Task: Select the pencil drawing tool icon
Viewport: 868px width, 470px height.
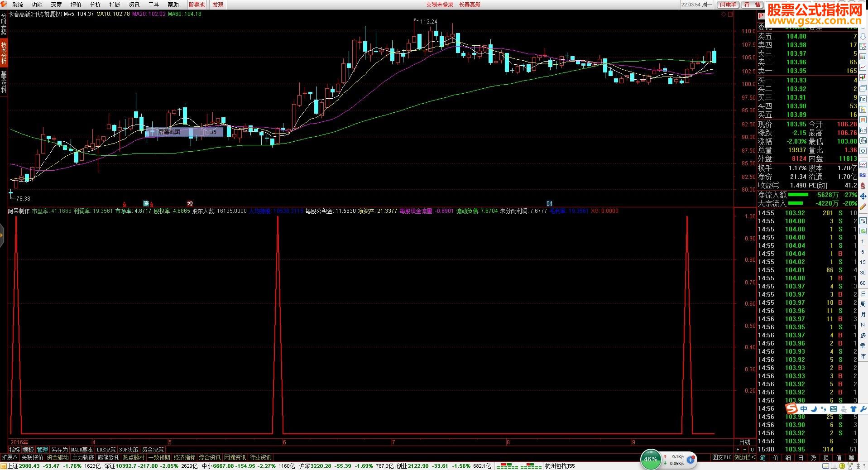Action: pyautogui.click(x=863, y=206)
